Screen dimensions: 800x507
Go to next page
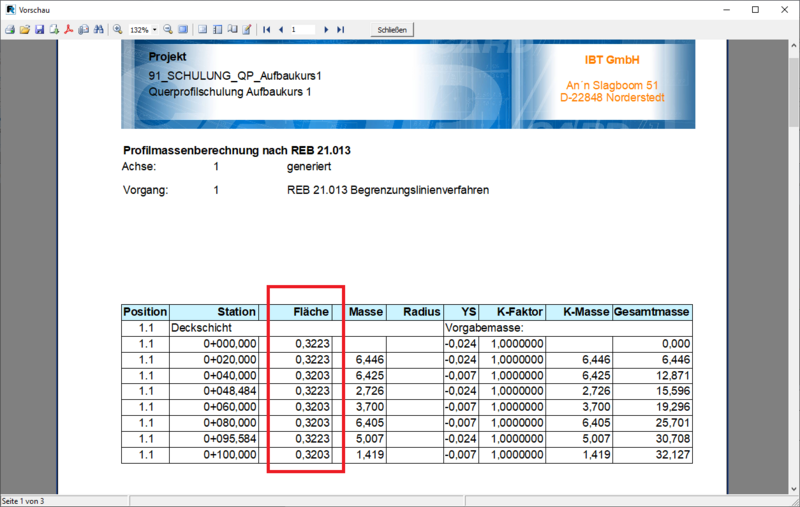(326, 30)
